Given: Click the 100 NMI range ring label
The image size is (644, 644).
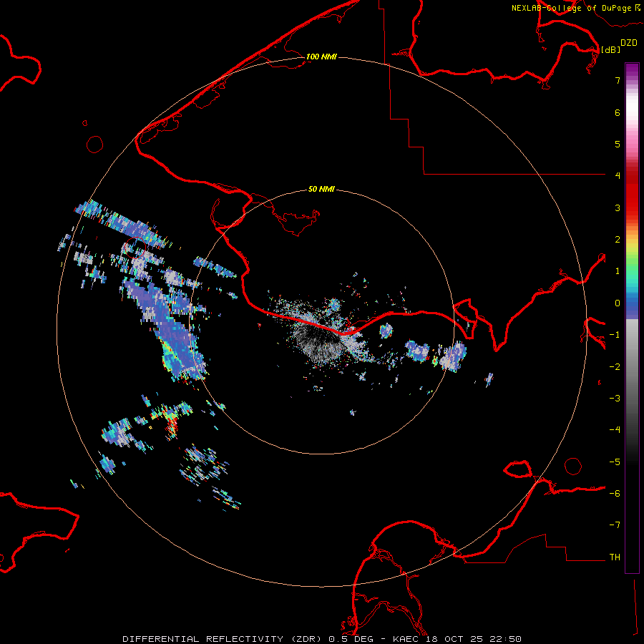Looking at the screenshot, I should pos(321,57).
